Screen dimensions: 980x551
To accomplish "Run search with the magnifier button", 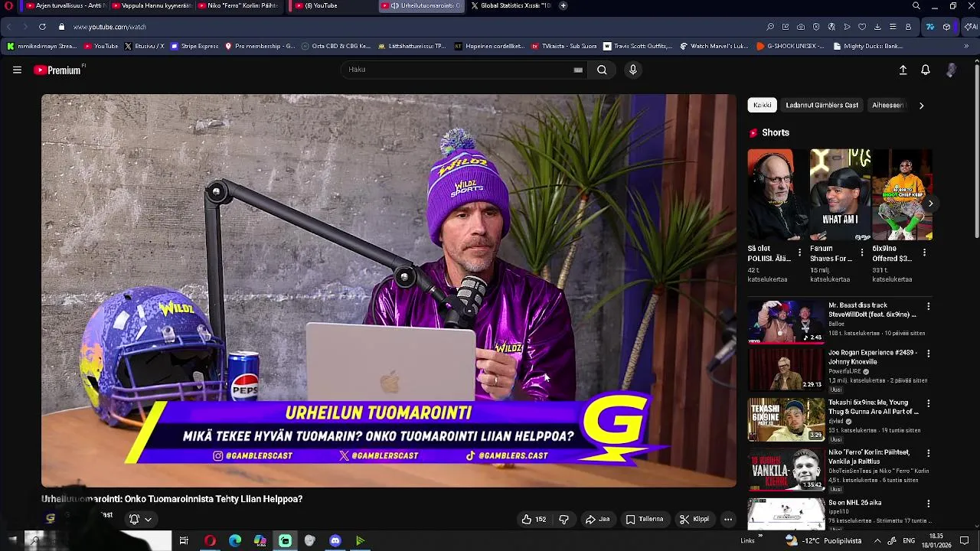I will [602, 70].
